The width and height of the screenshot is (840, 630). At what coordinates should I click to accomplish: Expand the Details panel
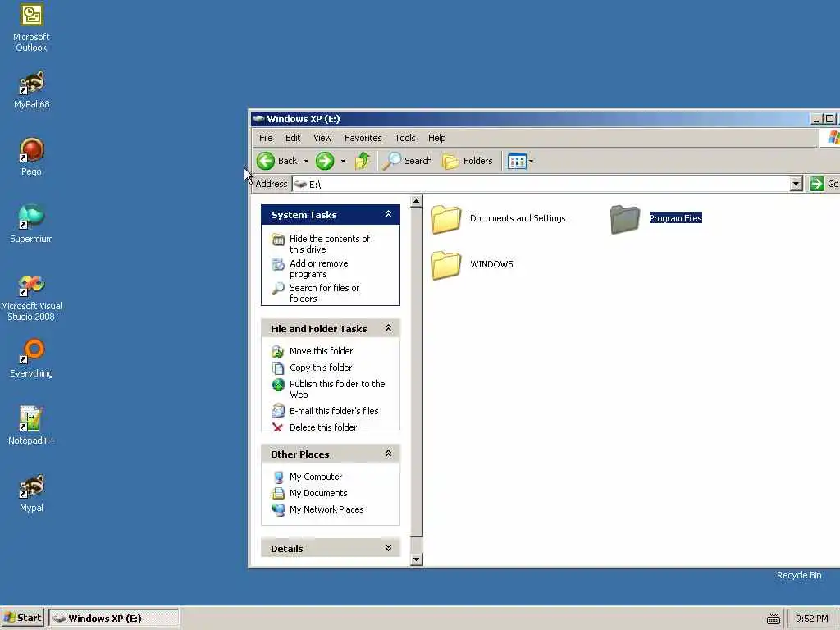point(388,548)
